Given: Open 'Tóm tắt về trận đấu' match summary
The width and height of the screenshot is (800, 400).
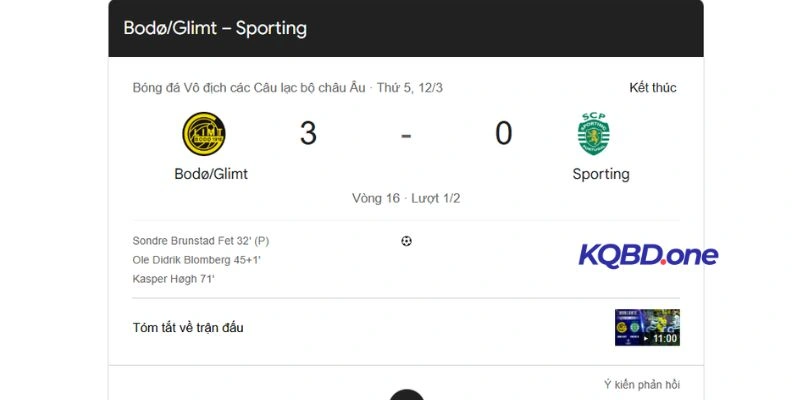Looking at the screenshot, I should click(x=188, y=327).
